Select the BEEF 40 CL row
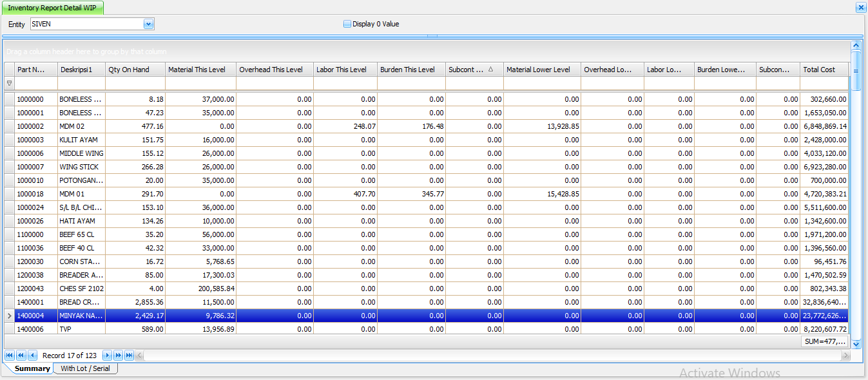The height and width of the screenshot is (380, 868). click(427, 248)
